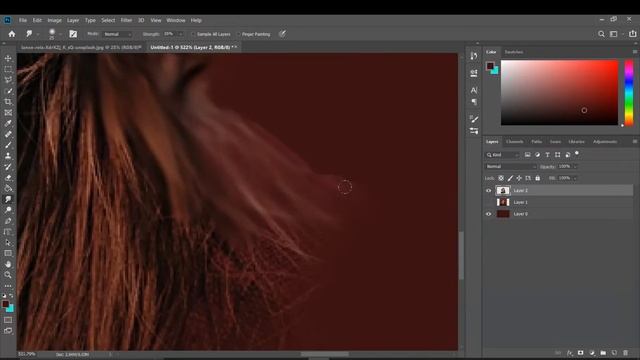Open the Filter menu
The image size is (640, 360).
pyautogui.click(x=126, y=20)
